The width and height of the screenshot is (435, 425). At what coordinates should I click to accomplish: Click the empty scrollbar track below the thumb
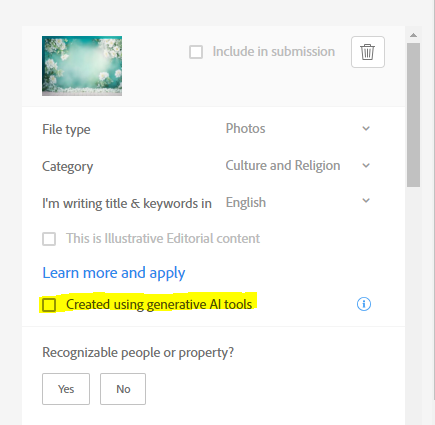pos(413,300)
